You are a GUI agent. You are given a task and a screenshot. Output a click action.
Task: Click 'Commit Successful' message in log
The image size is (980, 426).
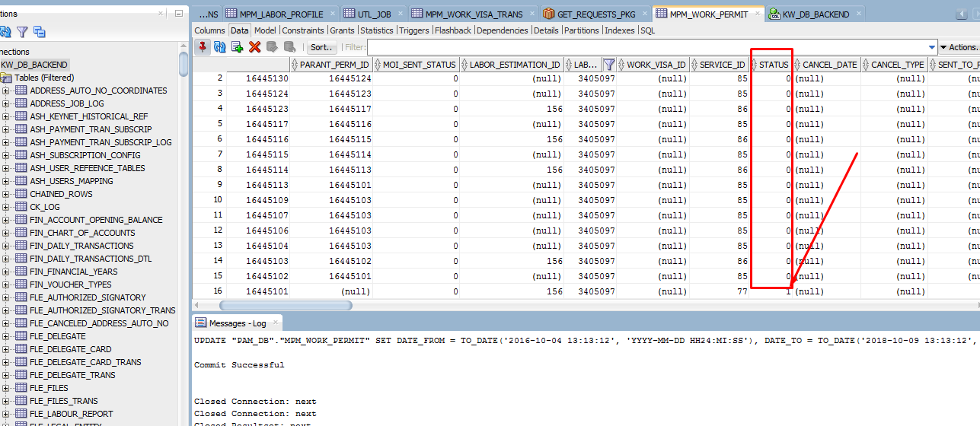click(239, 365)
